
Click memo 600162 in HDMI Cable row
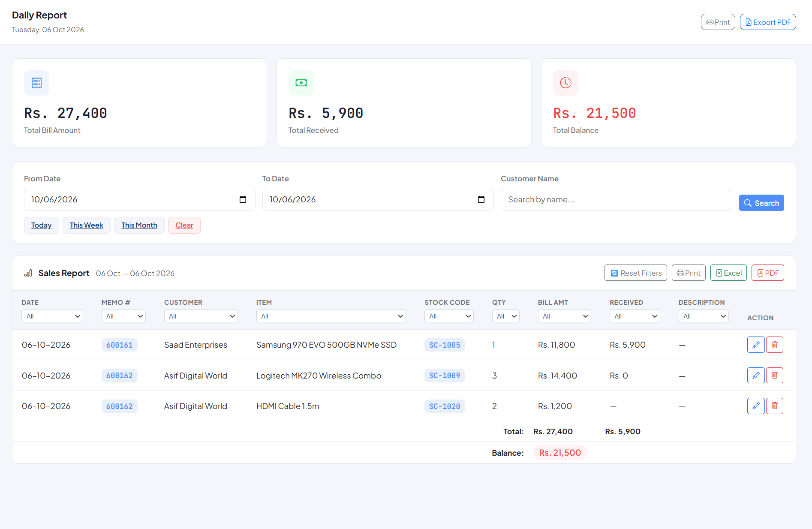[x=120, y=406]
